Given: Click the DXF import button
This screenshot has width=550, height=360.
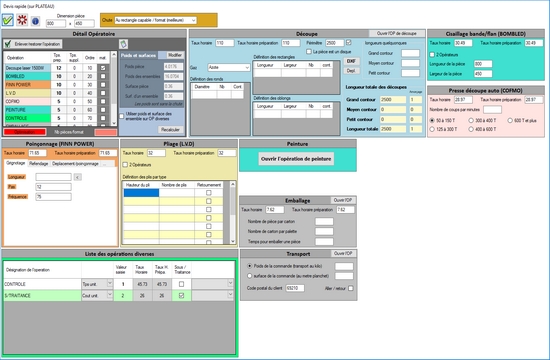Looking at the screenshot, I should [x=351, y=61].
